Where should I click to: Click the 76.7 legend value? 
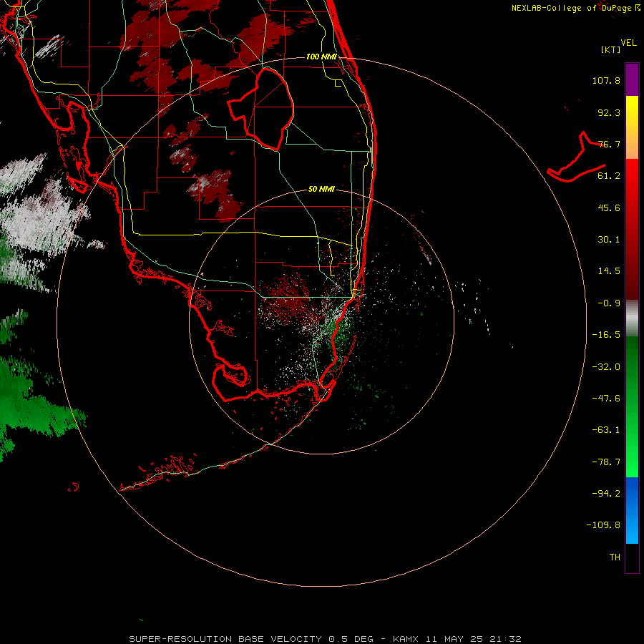(x=609, y=144)
